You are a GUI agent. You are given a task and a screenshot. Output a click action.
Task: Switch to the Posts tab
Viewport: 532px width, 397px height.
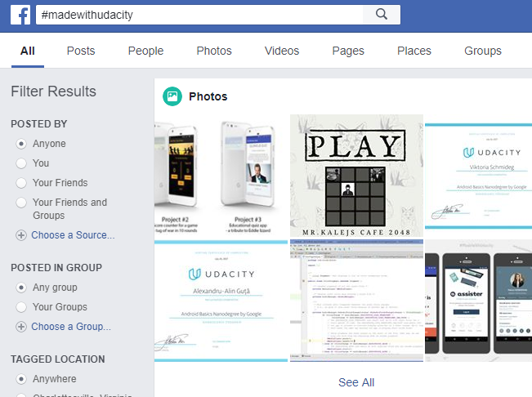(81, 51)
